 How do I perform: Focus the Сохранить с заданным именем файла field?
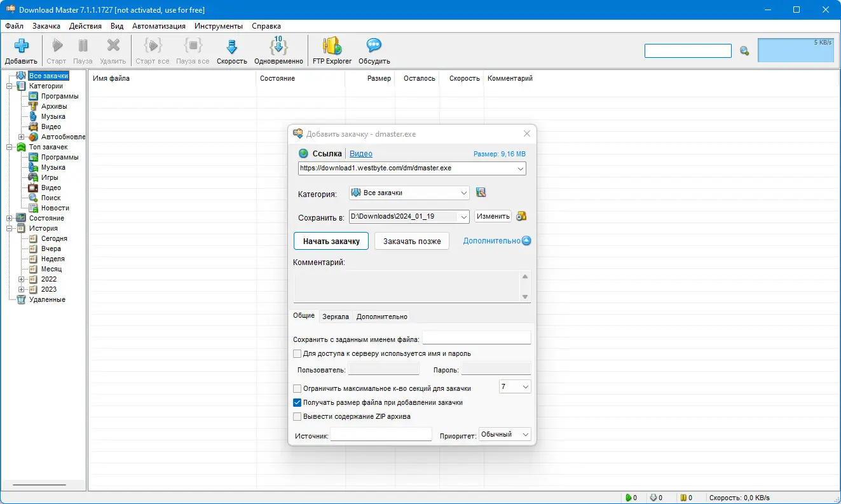pyautogui.click(x=477, y=337)
